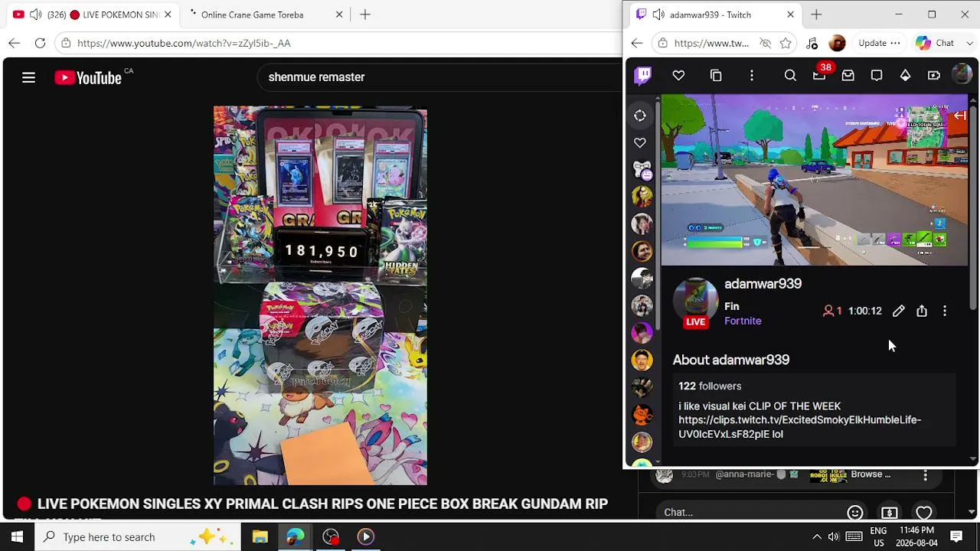
Task: Open options for the anna-marie chat message
Action: [x=926, y=475]
